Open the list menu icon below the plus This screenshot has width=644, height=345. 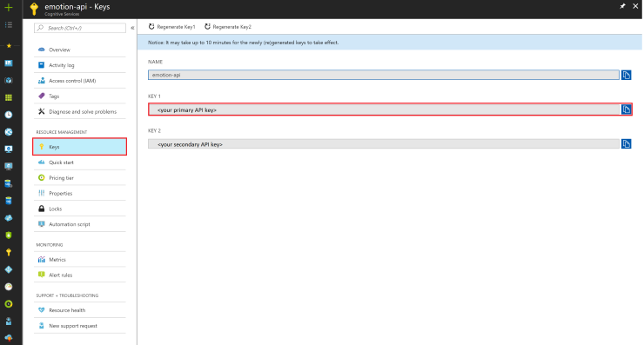[x=9, y=25]
